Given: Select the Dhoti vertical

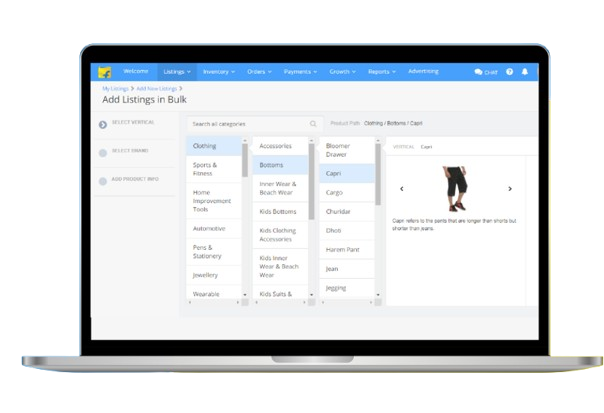Looking at the screenshot, I should click(347, 230).
